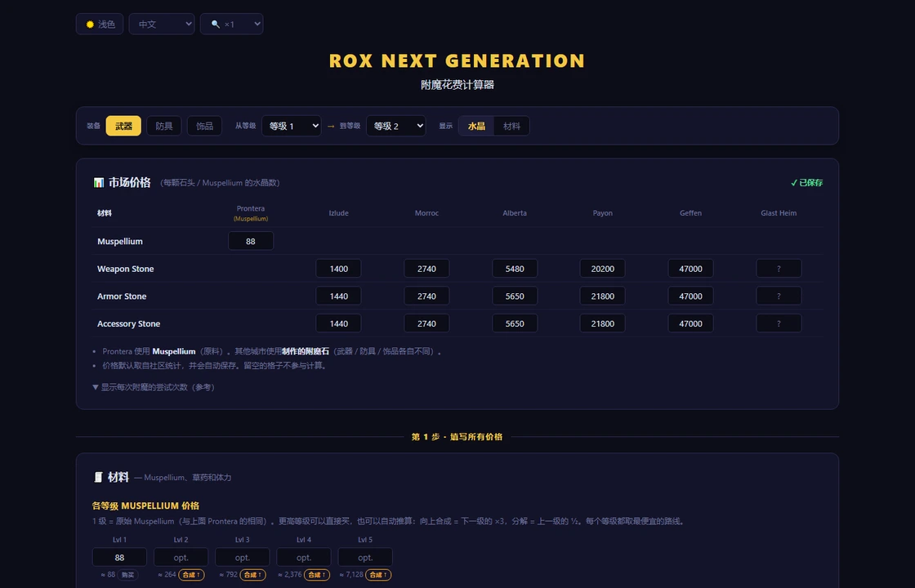Click the Muspellium Prontera price field
The width and height of the screenshot is (915, 588).
[x=251, y=241]
